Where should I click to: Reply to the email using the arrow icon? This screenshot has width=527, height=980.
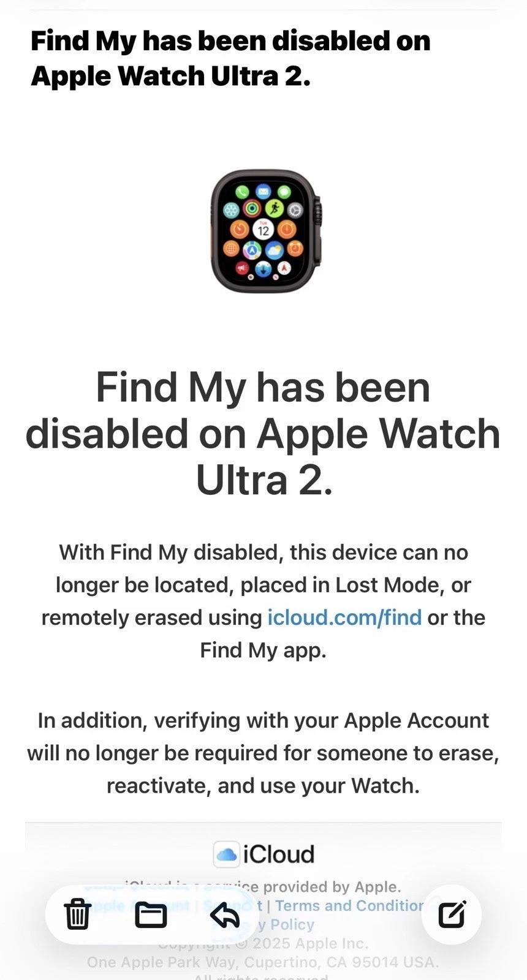[225, 916]
